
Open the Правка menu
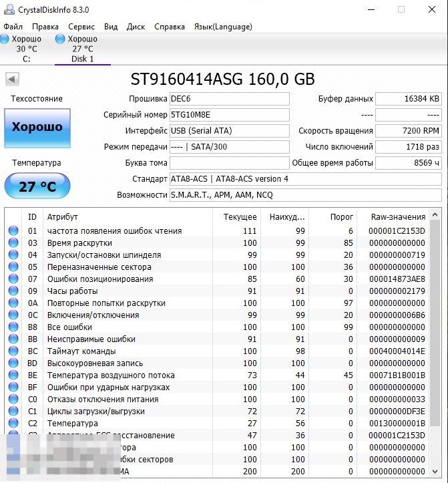pos(45,27)
